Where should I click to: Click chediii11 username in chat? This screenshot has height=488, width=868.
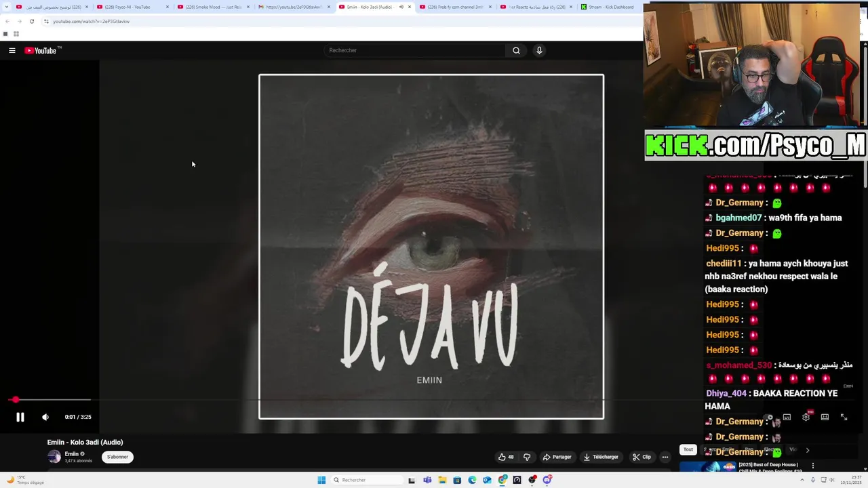pos(724,264)
